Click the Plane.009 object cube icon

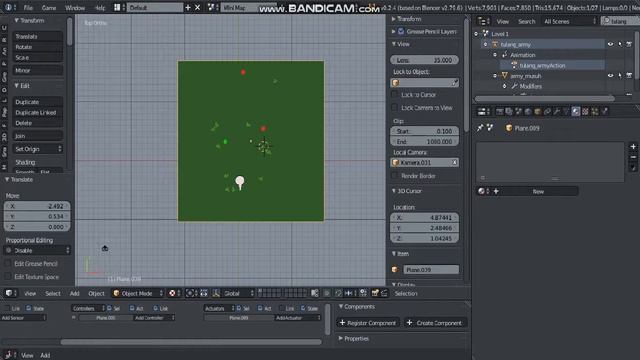coord(509,128)
